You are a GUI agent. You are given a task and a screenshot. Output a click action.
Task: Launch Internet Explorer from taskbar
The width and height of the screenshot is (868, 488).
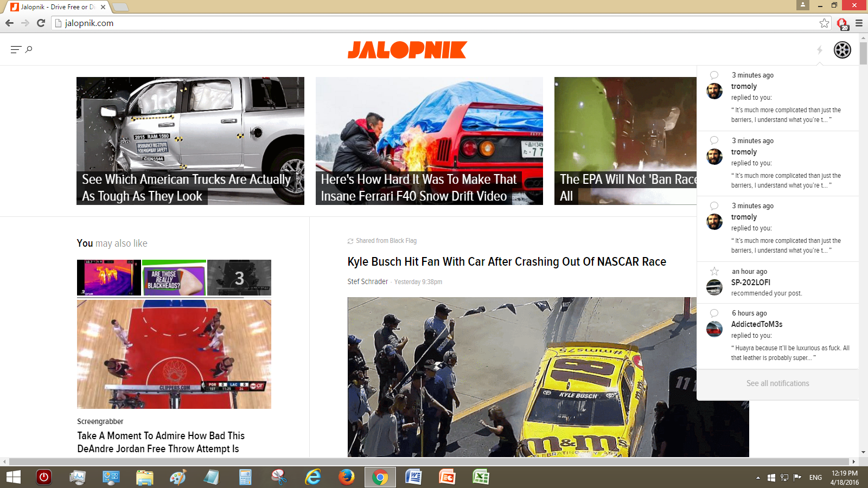pyautogui.click(x=313, y=477)
